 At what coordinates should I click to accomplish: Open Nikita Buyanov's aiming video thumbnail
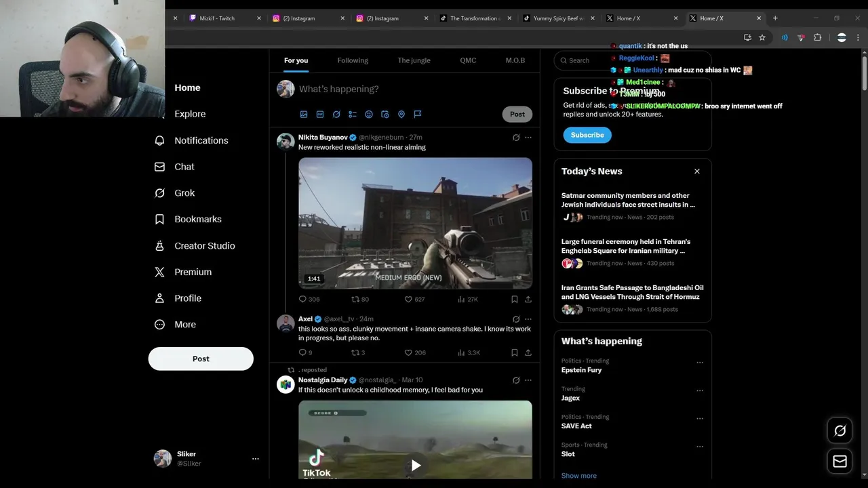click(416, 223)
